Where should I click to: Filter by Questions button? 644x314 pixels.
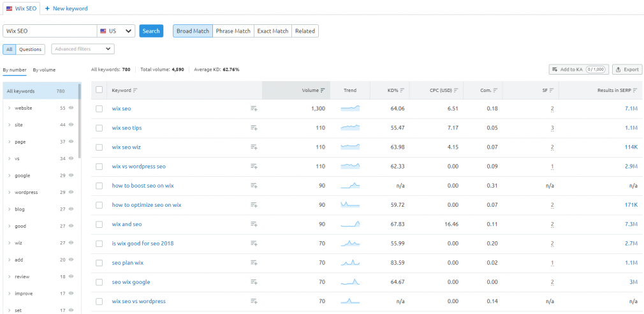(x=31, y=49)
